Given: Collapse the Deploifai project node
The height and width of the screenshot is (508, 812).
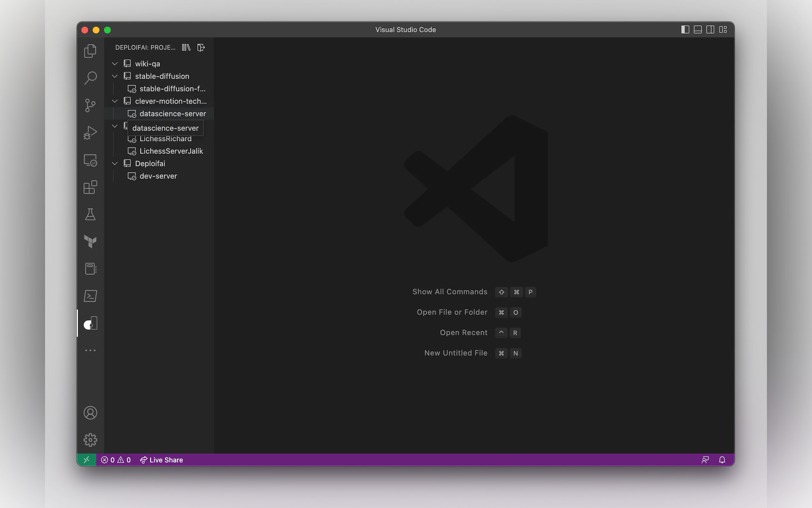Looking at the screenshot, I should click(115, 163).
